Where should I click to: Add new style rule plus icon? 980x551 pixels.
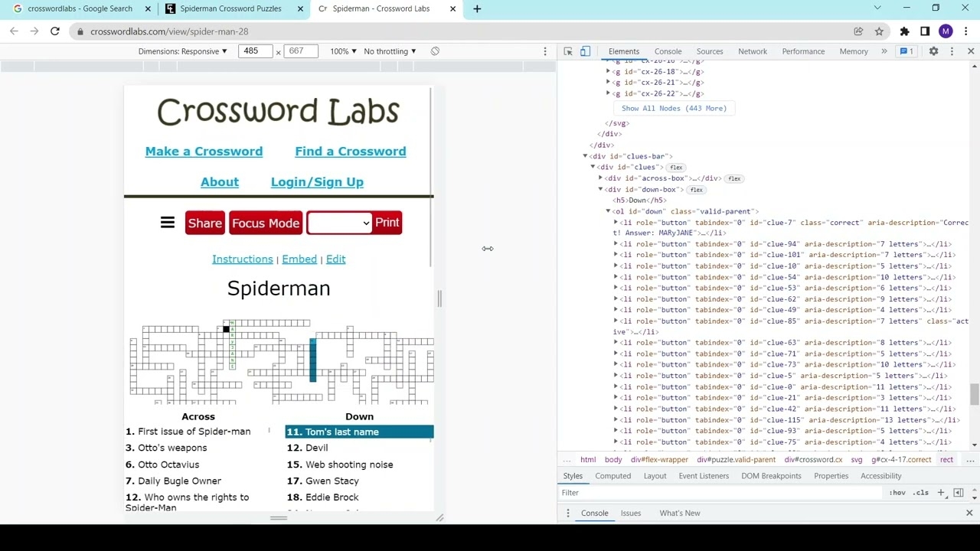point(941,493)
